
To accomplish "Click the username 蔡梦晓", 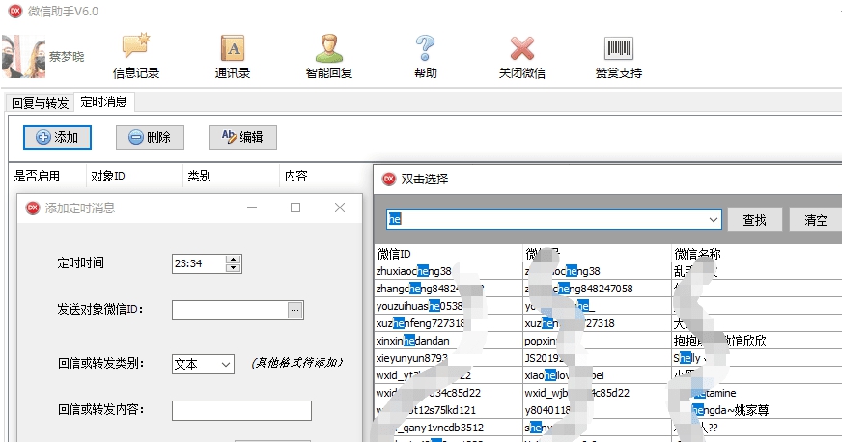I will [x=67, y=56].
